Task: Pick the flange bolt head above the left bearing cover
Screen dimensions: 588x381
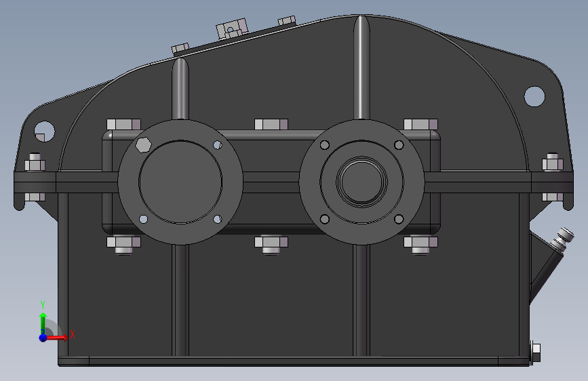Action: pos(123,124)
